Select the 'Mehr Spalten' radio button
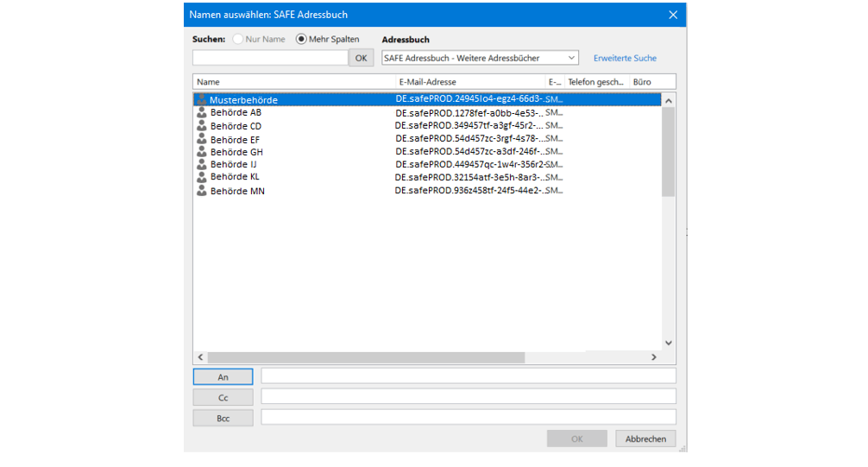 tap(301, 39)
